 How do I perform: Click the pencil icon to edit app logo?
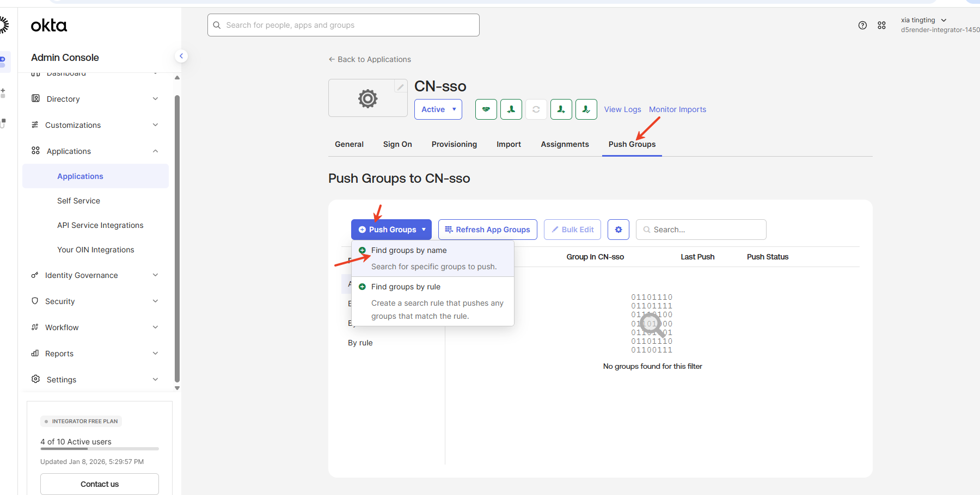click(400, 87)
